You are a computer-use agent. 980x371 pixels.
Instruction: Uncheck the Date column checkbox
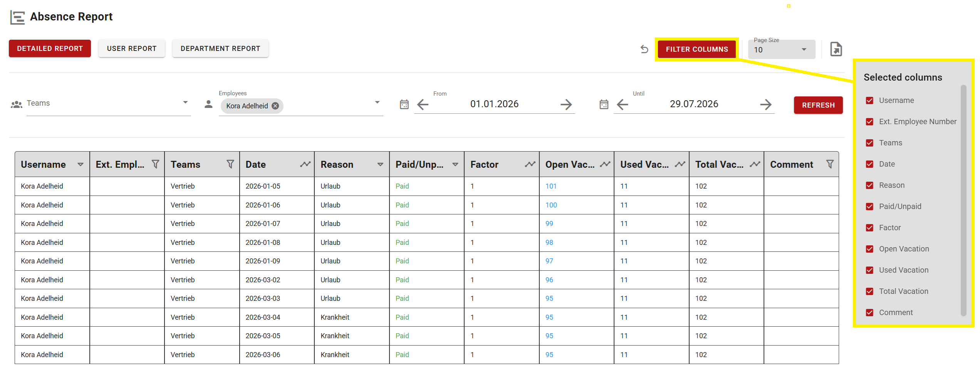[869, 164]
